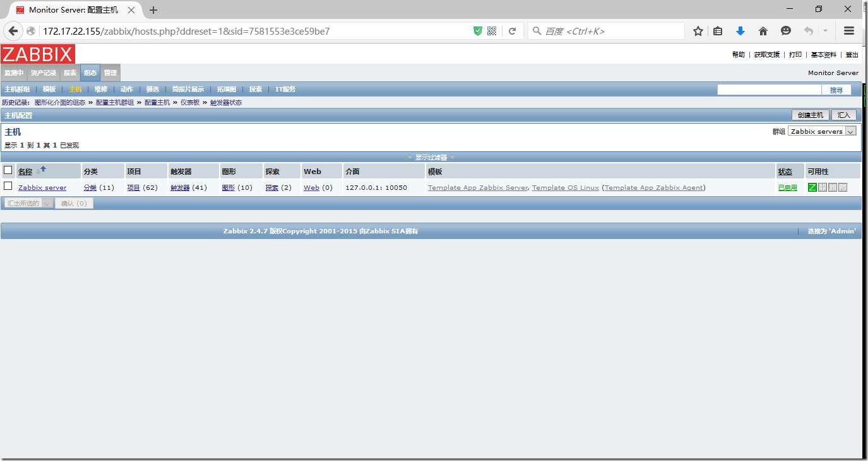Click the third availability icon in host row

(x=833, y=187)
